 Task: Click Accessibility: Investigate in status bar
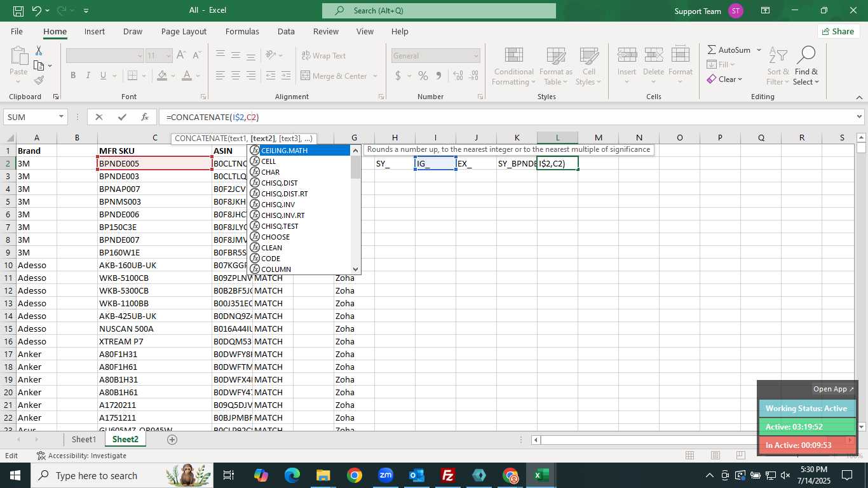pyautogui.click(x=81, y=456)
